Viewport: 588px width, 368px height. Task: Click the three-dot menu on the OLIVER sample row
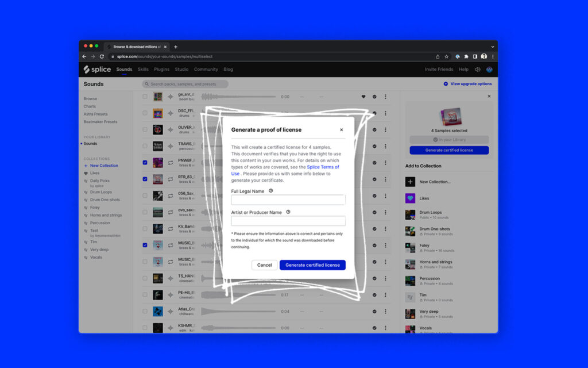[x=385, y=129]
